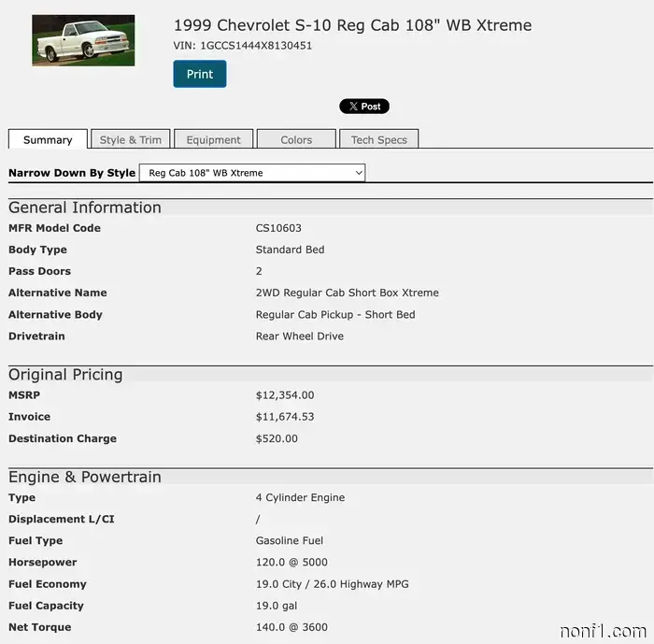Click Fuel Type value Gasoline Fuel
654x644 pixels.
click(x=290, y=540)
